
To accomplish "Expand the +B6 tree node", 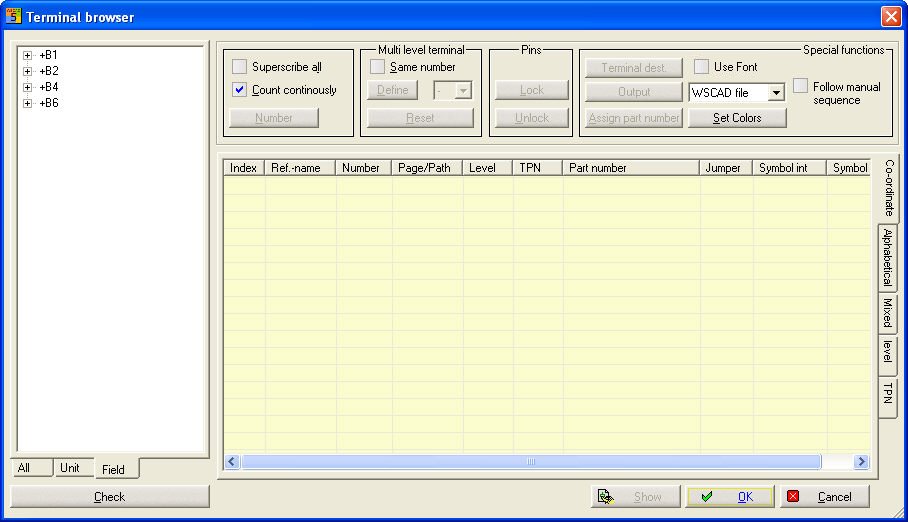I will click(27, 103).
